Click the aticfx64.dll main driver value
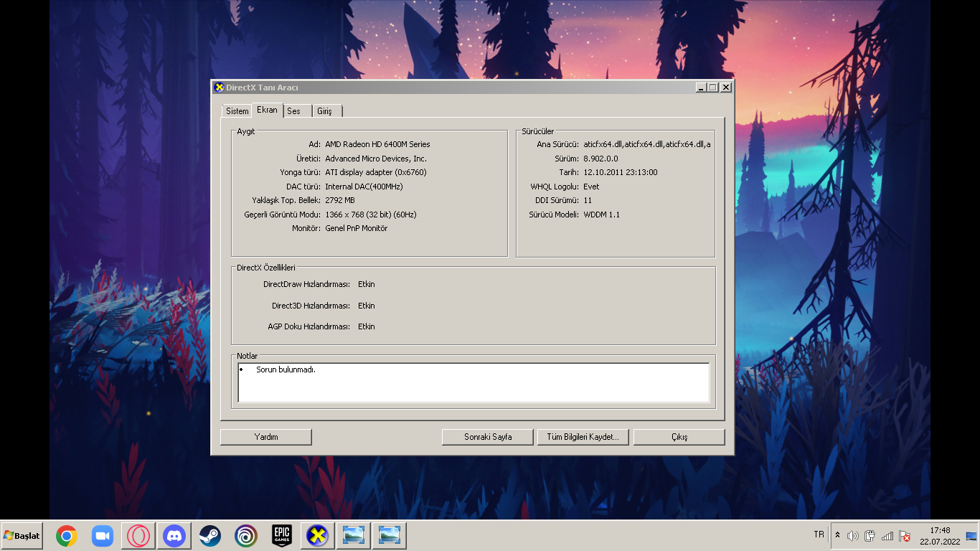Image resolution: width=980 pixels, height=551 pixels. (x=647, y=144)
